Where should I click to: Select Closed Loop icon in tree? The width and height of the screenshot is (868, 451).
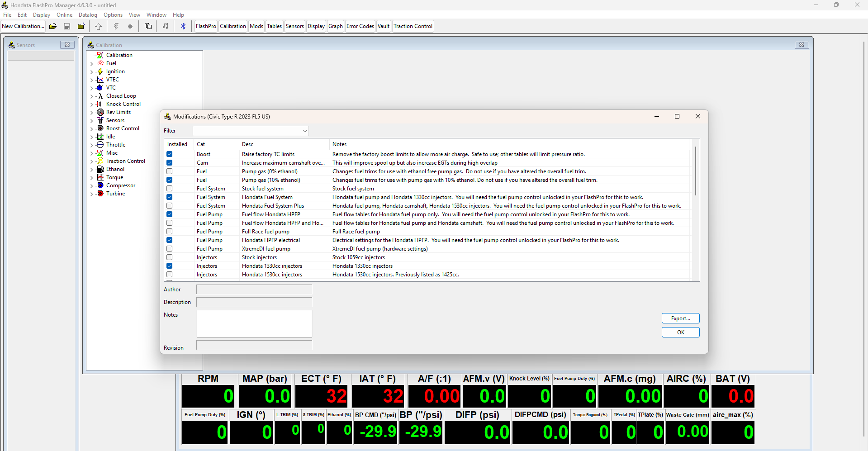(100, 96)
